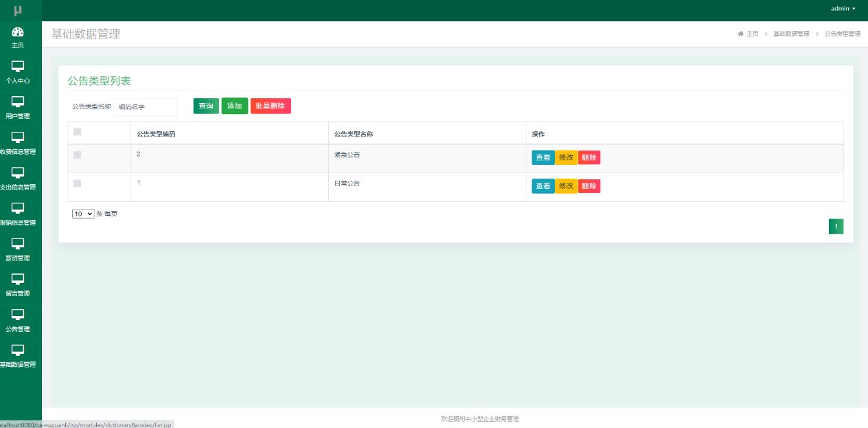Click 修改 for 紧急公告 row

click(x=567, y=157)
